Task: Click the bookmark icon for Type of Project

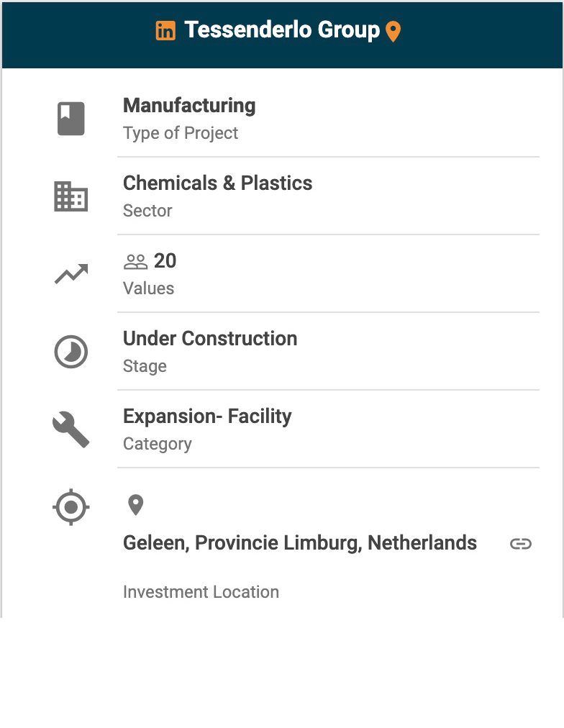Action: 71,119
